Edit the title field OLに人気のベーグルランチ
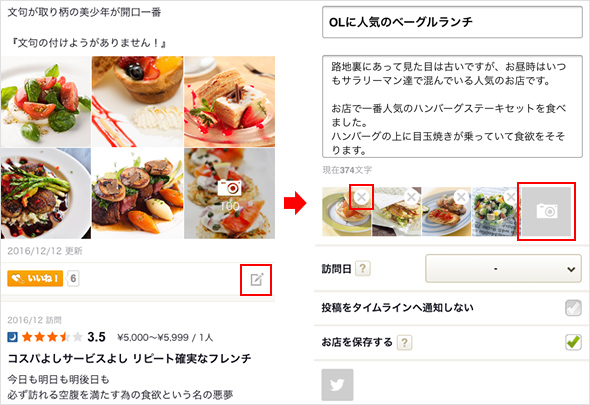 [452, 23]
